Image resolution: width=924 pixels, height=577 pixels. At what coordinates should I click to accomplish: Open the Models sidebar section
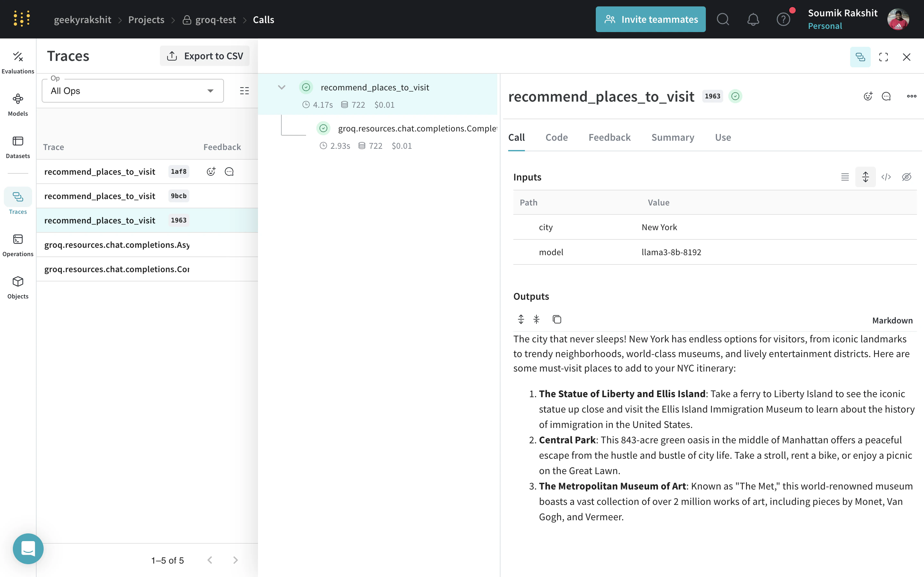click(x=18, y=105)
